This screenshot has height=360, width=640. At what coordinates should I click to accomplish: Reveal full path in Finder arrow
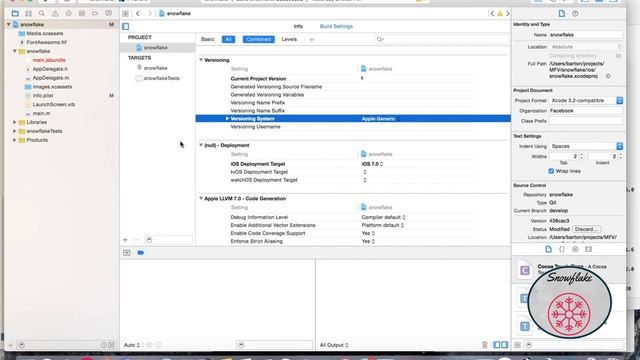[x=608, y=76]
